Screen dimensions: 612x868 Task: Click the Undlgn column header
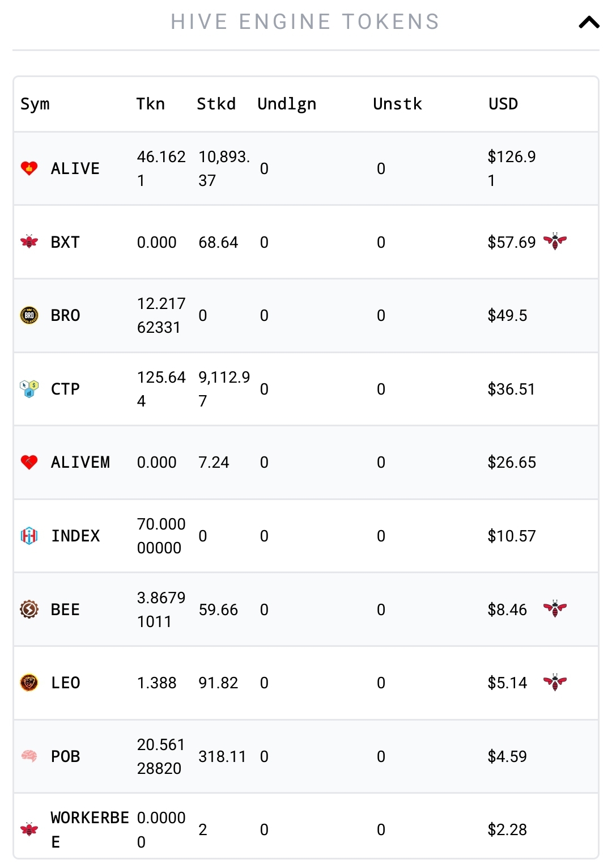click(287, 104)
